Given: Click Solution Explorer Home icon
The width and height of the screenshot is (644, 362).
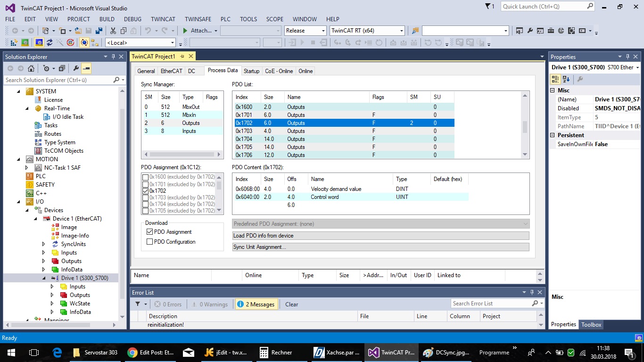Looking at the screenshot, I should (31, 68).
